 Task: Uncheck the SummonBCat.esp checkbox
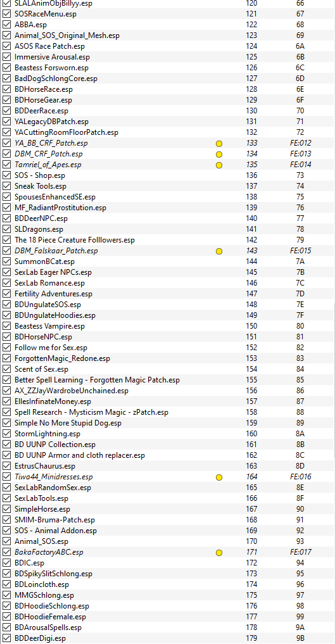click(6, 262)
